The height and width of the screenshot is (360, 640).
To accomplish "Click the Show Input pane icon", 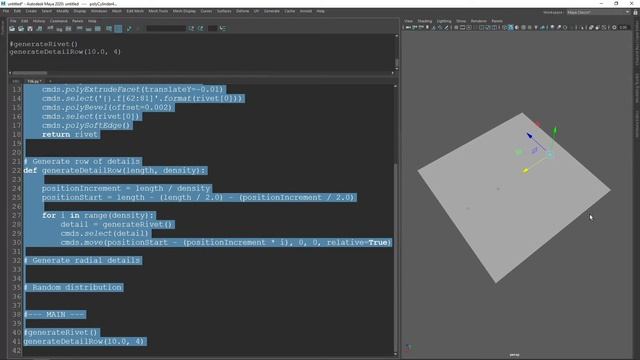I will (89, 29).
